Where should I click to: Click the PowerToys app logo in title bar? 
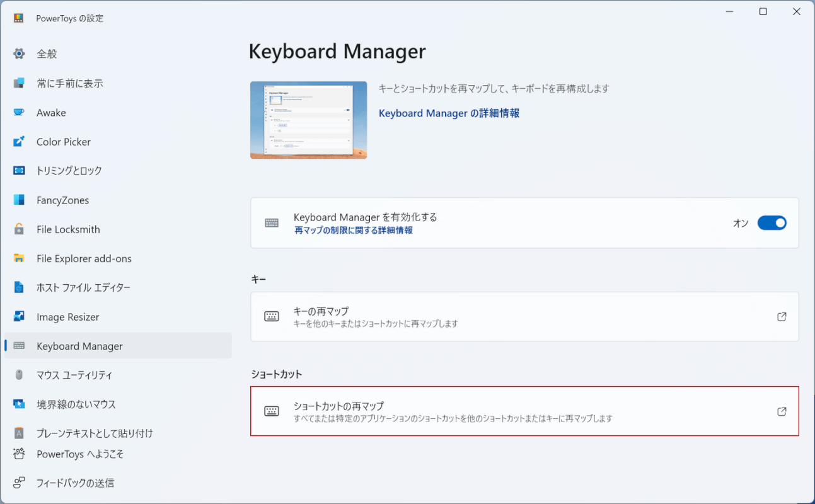coord(18,18)
